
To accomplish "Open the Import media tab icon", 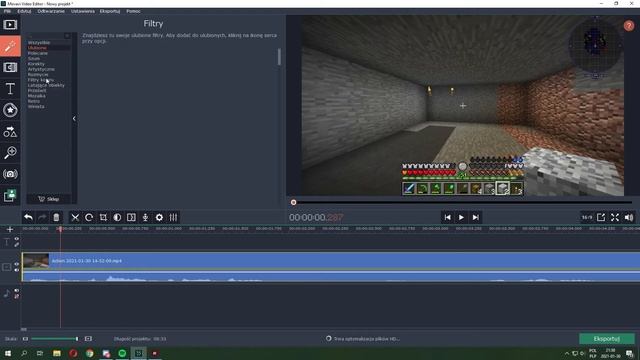I will tap(10, 25).
